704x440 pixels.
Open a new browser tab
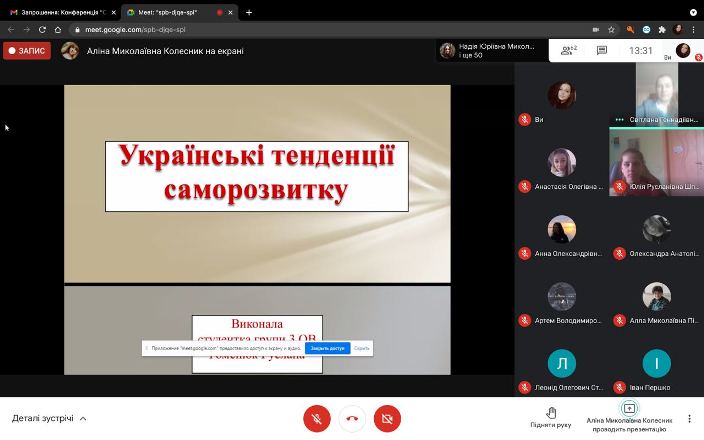249,13
